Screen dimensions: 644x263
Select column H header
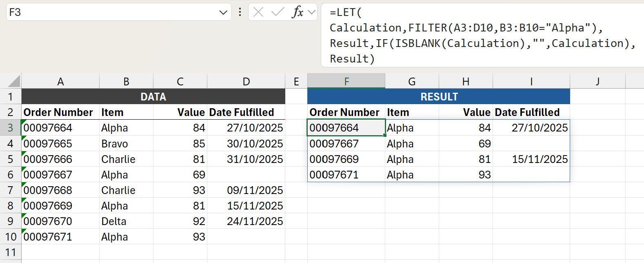point(466,81)
